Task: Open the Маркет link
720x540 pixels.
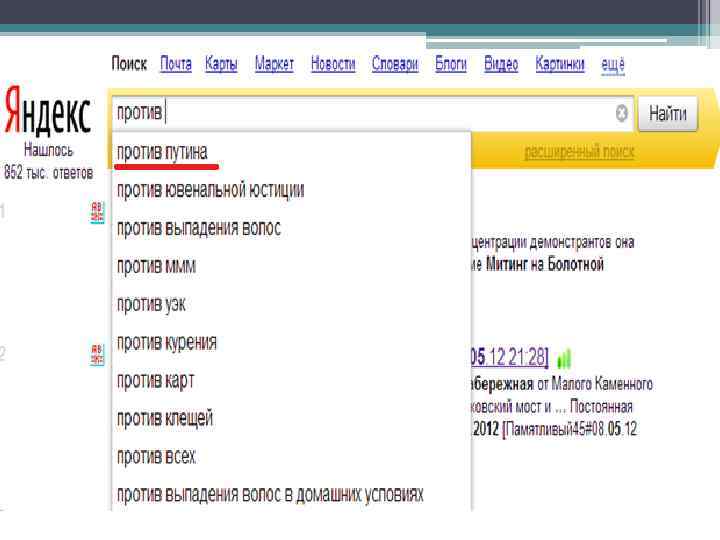Action: click(274, 64)
